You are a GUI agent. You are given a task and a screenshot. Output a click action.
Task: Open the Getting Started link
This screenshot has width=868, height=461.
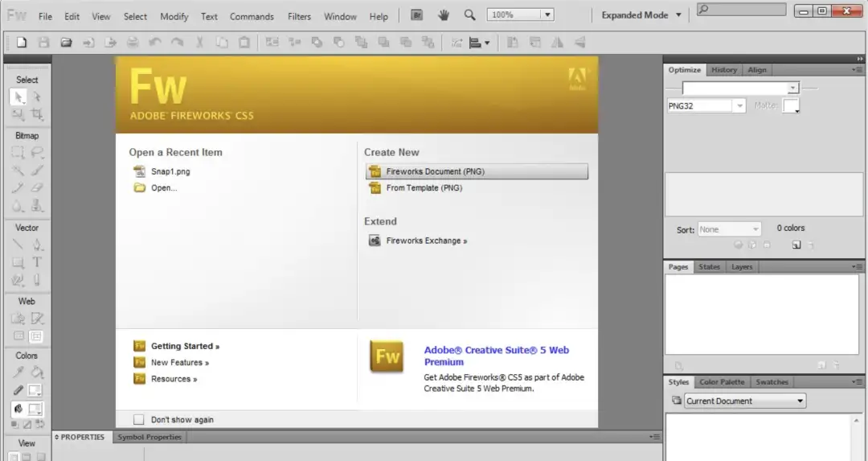(x=185, y=346)
